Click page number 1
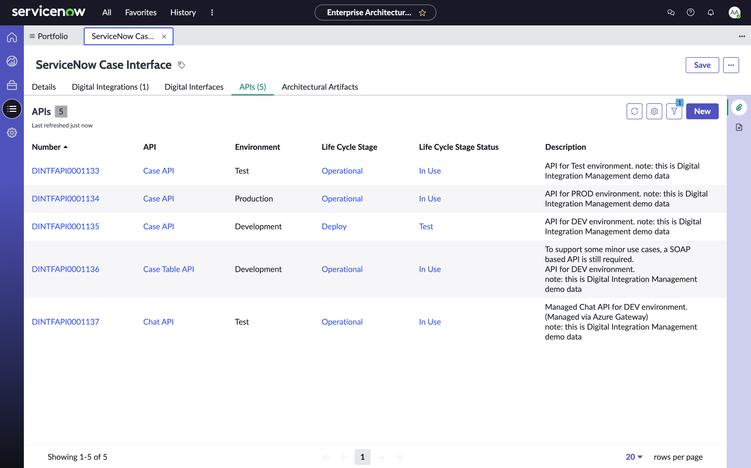This screenshot has height=468, width=751. point(362,457)
